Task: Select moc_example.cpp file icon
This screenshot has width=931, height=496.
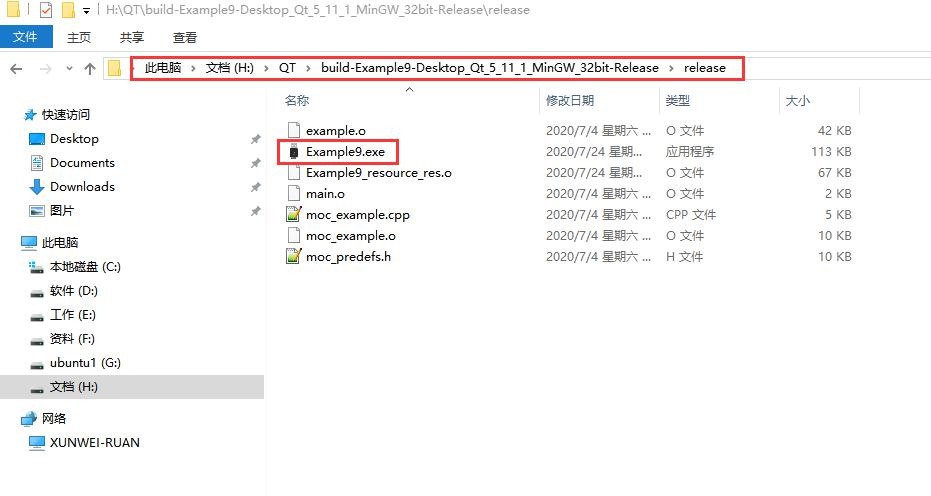Action: click(293, 214)
